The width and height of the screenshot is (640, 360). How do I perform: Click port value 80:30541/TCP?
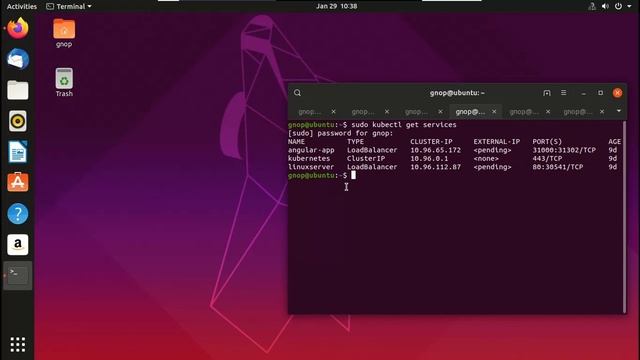tap(558, 167)
